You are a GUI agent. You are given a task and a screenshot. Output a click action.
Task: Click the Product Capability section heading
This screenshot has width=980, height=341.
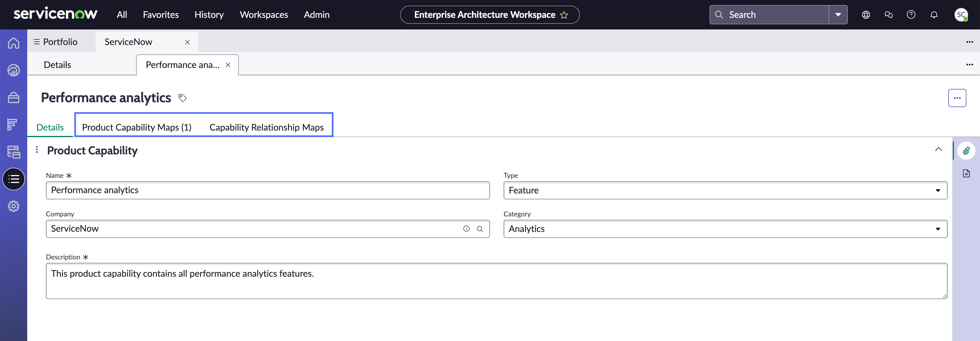pos(92,151)
